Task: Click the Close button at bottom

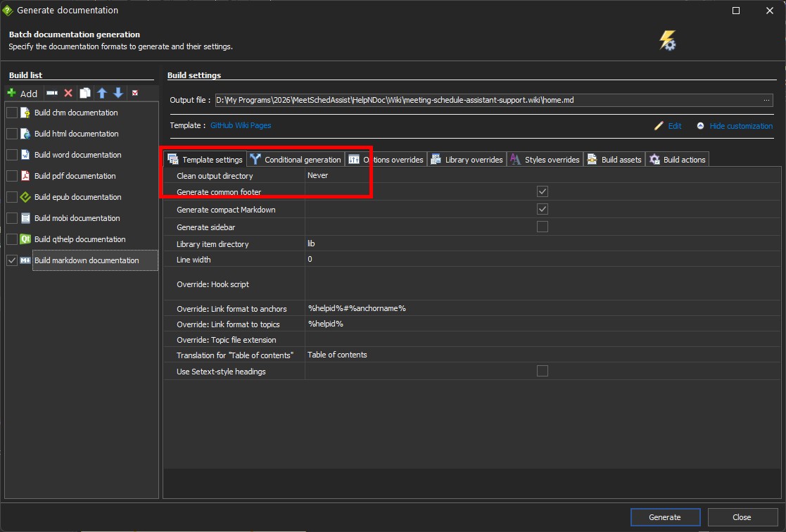Action: point(742,517)
